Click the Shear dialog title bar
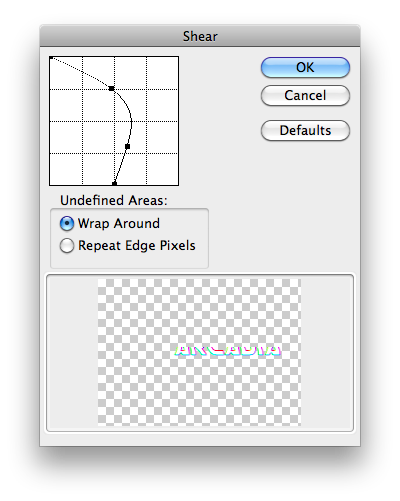 (200, 36)
